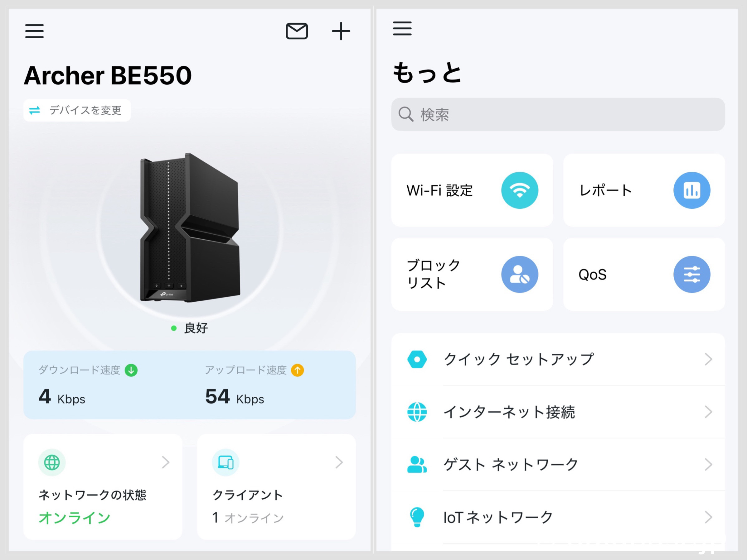The height and width of the screenshot is (560, 747).
Task: Tap the blocked-user blocklist icon
Action: 519,274
